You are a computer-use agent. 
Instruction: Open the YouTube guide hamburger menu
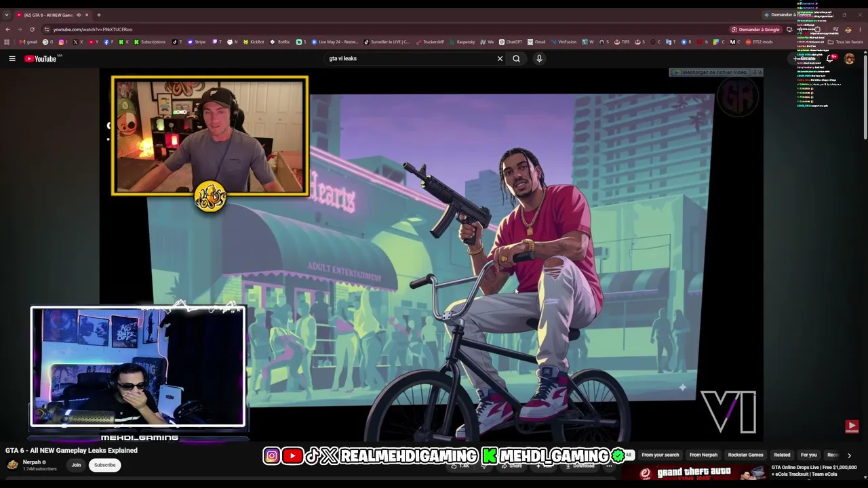[12, 59]
